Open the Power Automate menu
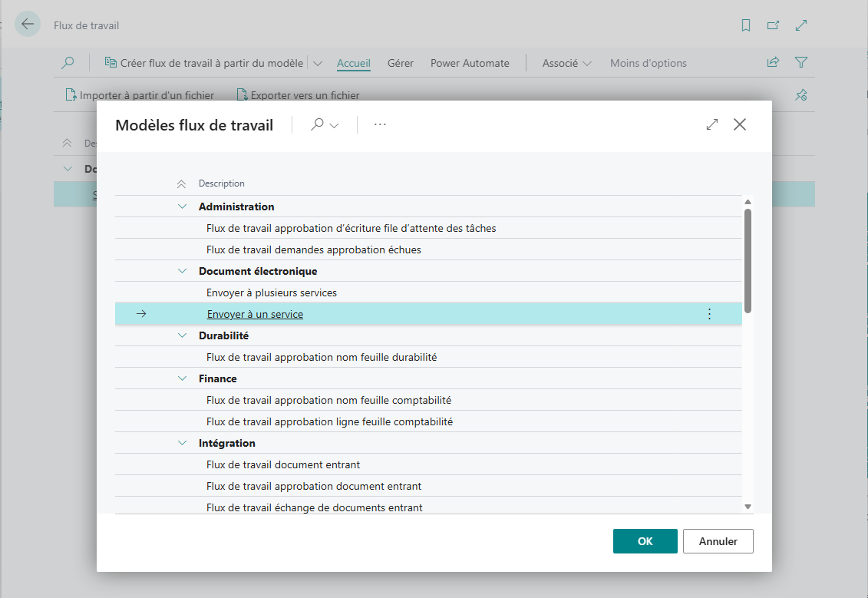The width and height of the screenshot is (868, 598). click(470, 63)
